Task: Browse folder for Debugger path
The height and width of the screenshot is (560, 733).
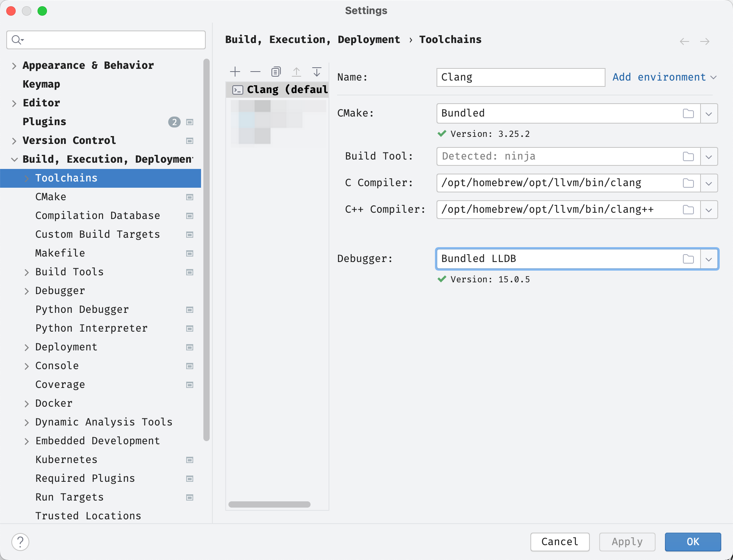Action: (x=688, y=259)
